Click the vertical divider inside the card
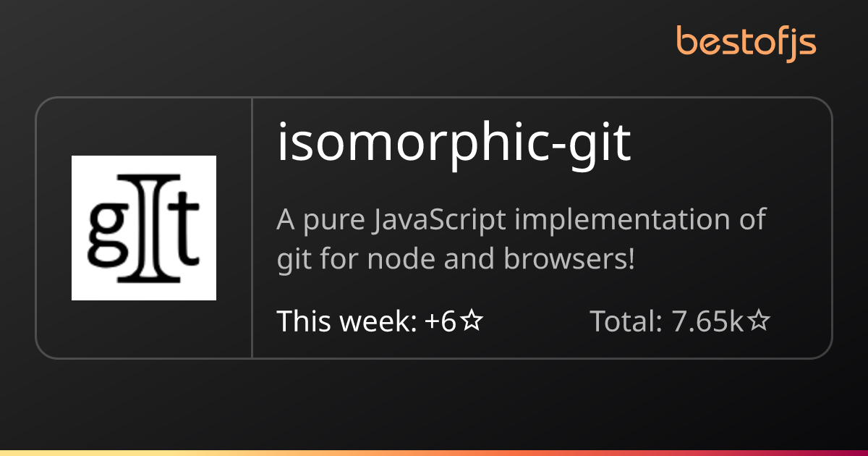 point(252,228)
